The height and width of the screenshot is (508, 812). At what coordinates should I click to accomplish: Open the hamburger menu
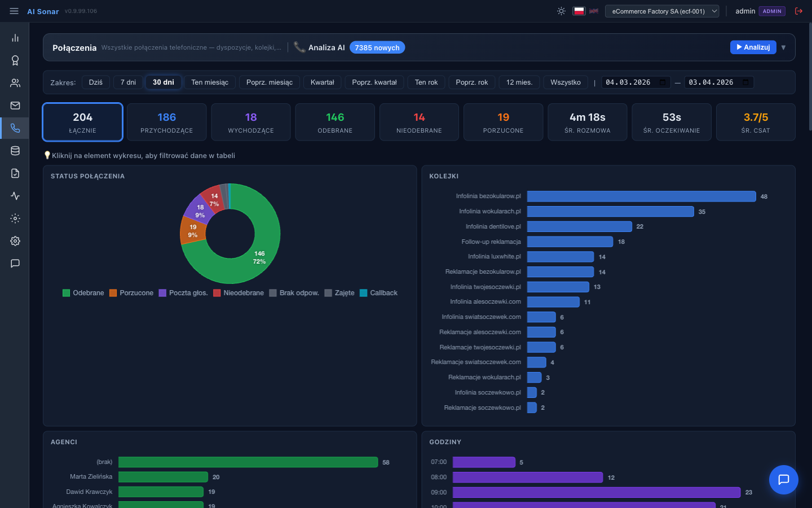(x=14, y=11)
